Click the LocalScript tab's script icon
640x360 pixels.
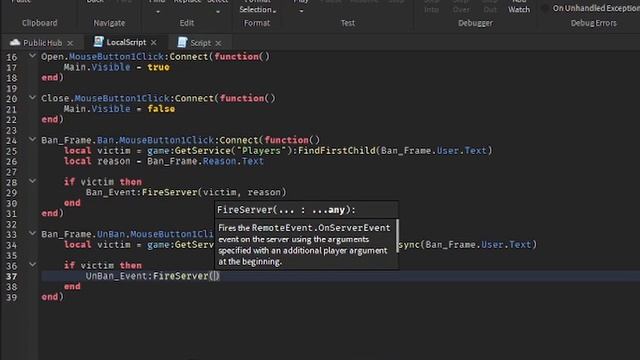[98, 42]
